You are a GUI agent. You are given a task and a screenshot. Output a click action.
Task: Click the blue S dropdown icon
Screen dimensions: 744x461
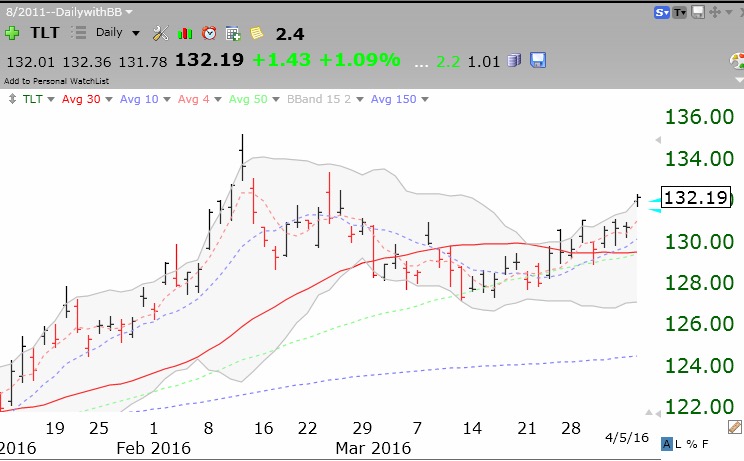point(661,12)
